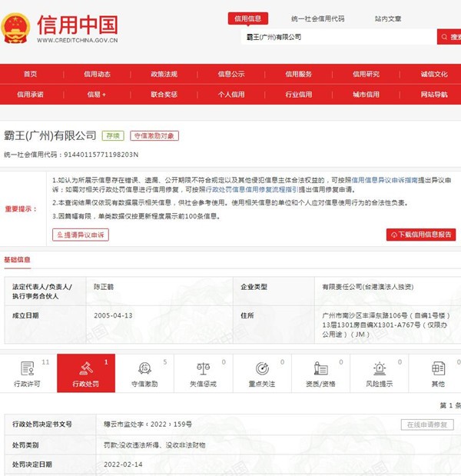461x476 pixels.
Task: Click penalty decision date 2022-02-14
Action: [x=123, y=464]
